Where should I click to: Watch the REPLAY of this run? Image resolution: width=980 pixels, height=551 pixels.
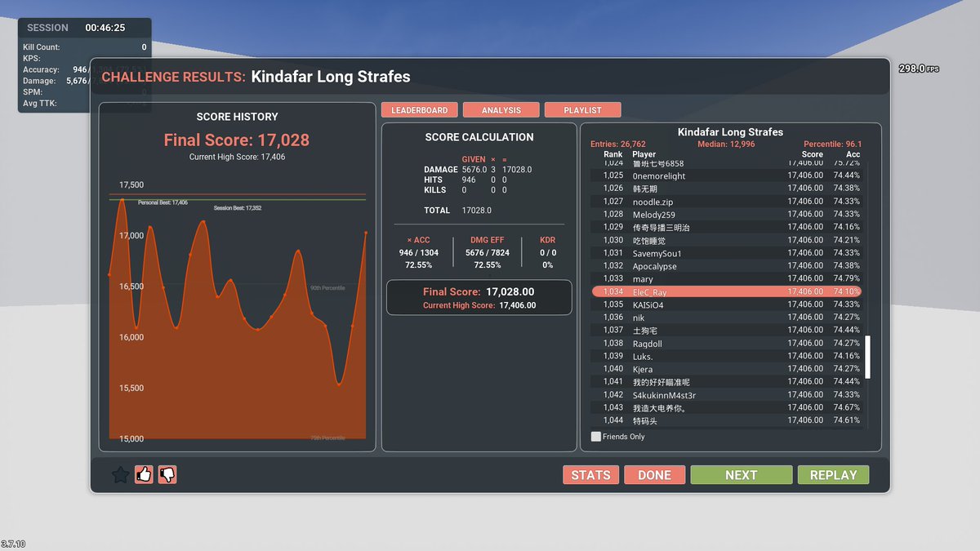coord(833,475)
